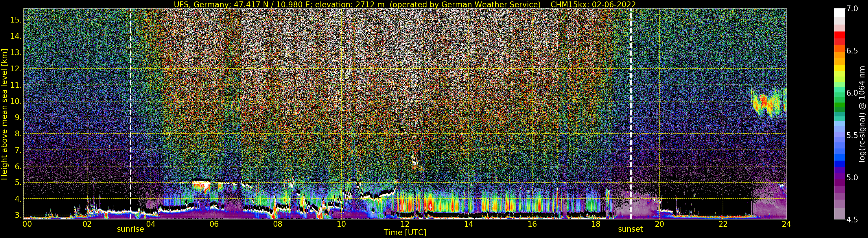The image size is (868, 238).
Task: Click the colorbar value "6.5"
Action: pyautogui.click(x=852, y=51)
